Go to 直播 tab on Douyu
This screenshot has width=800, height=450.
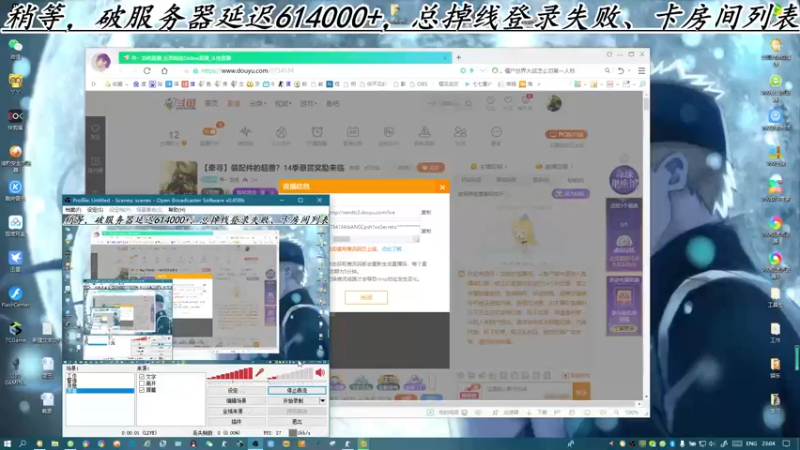pyautogui.click(x=234, y=104)
